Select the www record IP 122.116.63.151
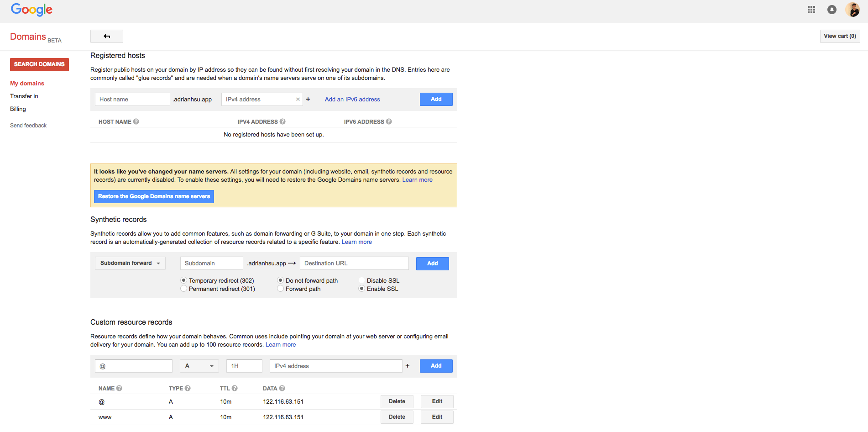The width and height of the screenshot is (868, 432). coord(283,417)
